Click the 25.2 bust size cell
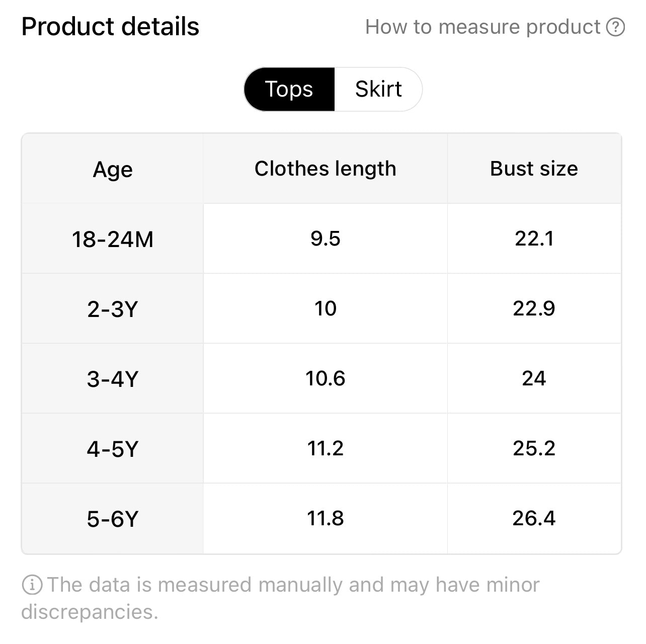Image resolution: width=646 pixels, height=644 pixels. (x=534, y=448)
